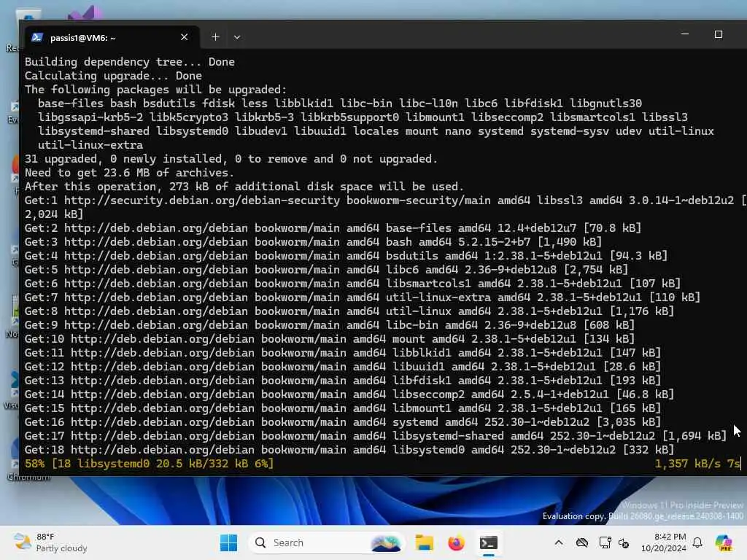747x560 pixels.
Task: Click the cloud sync icon in the system tray
Action: [x=581, y=542]
